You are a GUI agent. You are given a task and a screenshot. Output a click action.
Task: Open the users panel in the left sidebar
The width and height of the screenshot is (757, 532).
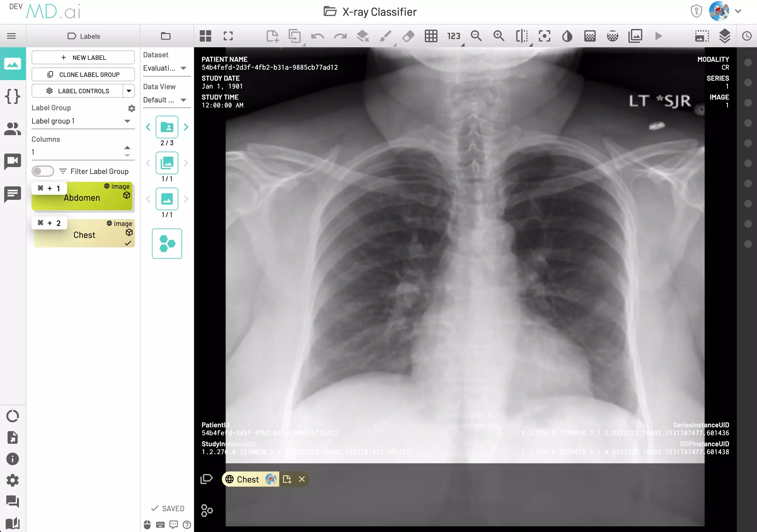13,129
